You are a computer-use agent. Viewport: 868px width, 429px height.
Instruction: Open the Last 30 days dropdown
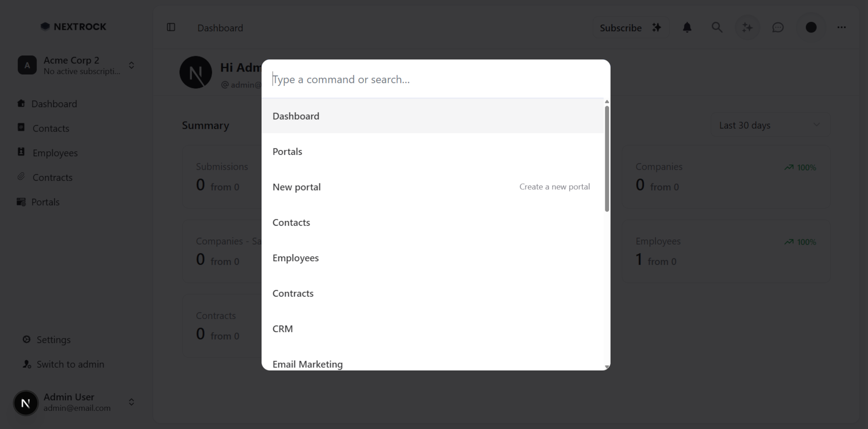pyautogui.click(x=770, y=125)
